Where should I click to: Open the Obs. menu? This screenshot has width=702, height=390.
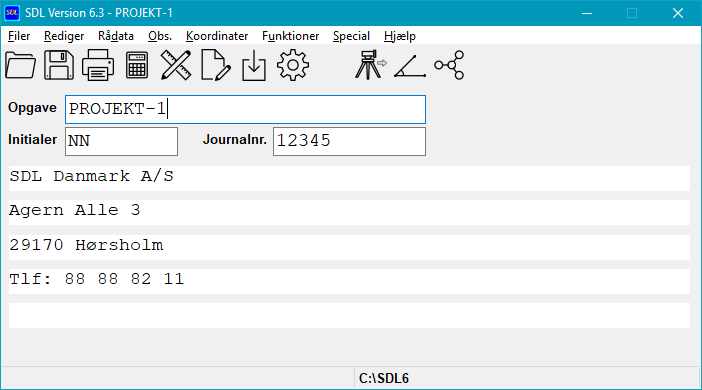(x=160, y=36)
